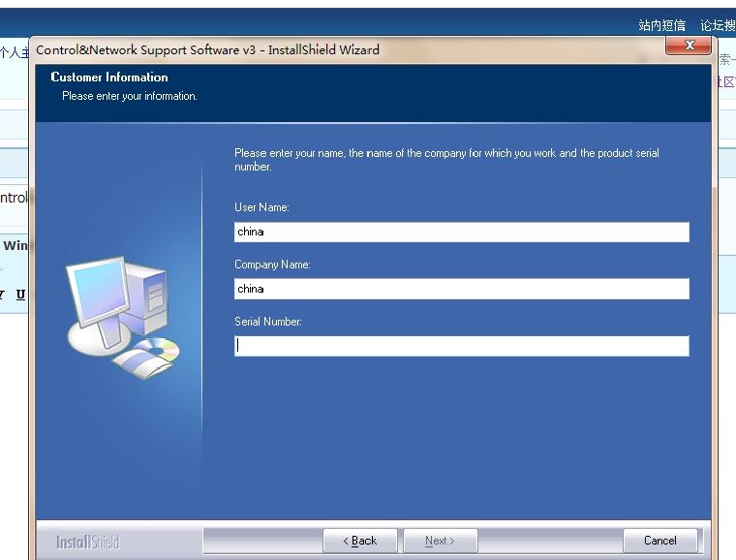The height and width of the screenshot is (560, 736).
Task: Click the wizard title bar text
Action: click(207, 49)
